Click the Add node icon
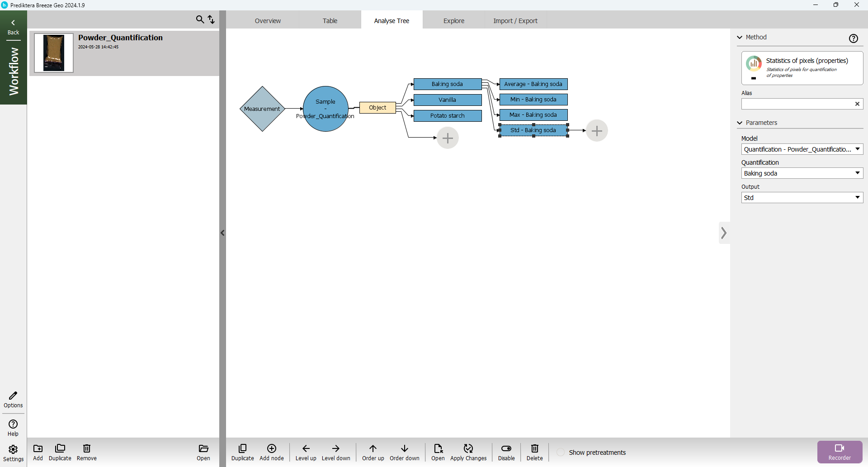 [x=271, y=449]
